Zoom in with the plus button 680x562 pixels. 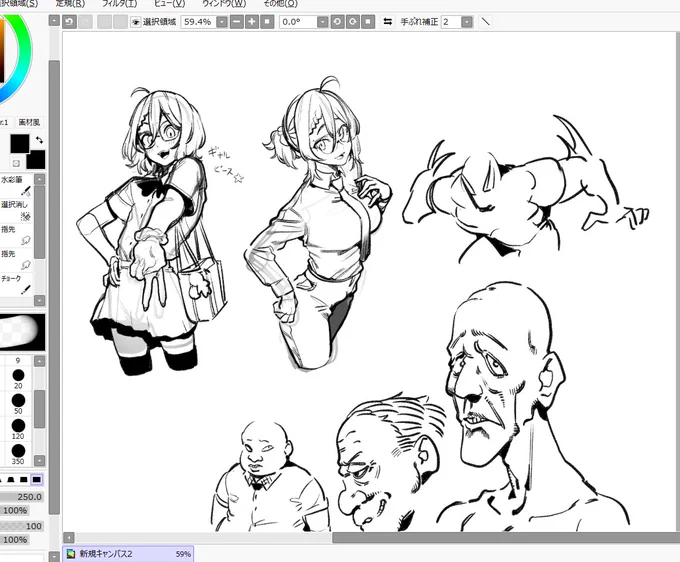pos(252,22)
